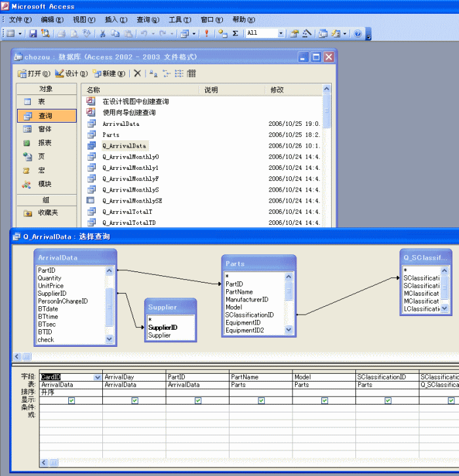Switch database window to Small Icons view
This screenshot has width=459, height=476.
pos(167,73)
